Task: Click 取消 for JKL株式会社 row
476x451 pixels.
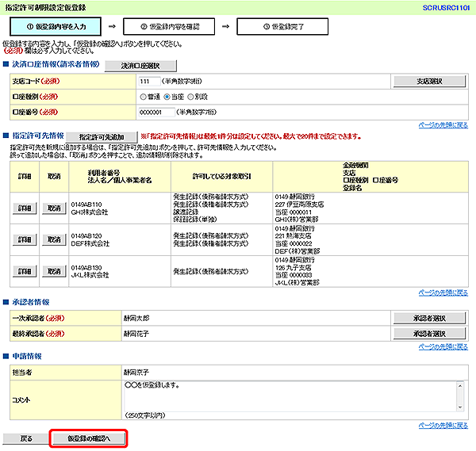Action: point(54,271)
